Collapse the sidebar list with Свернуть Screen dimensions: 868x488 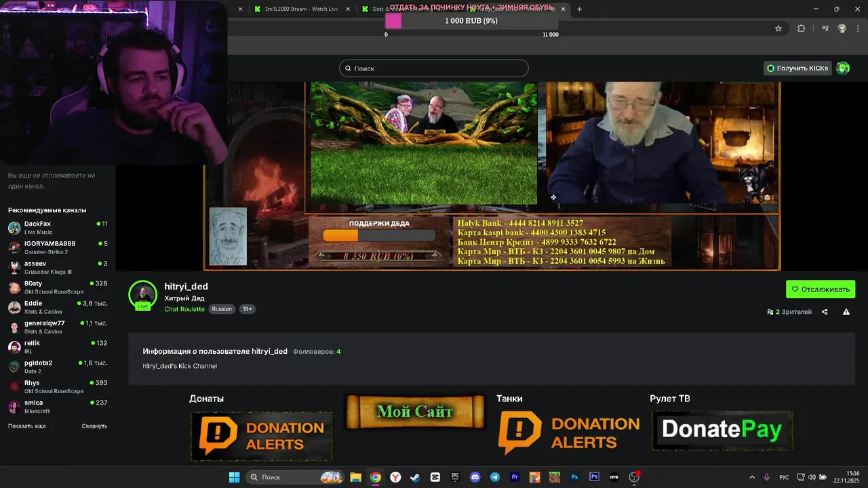coord(94,426)
